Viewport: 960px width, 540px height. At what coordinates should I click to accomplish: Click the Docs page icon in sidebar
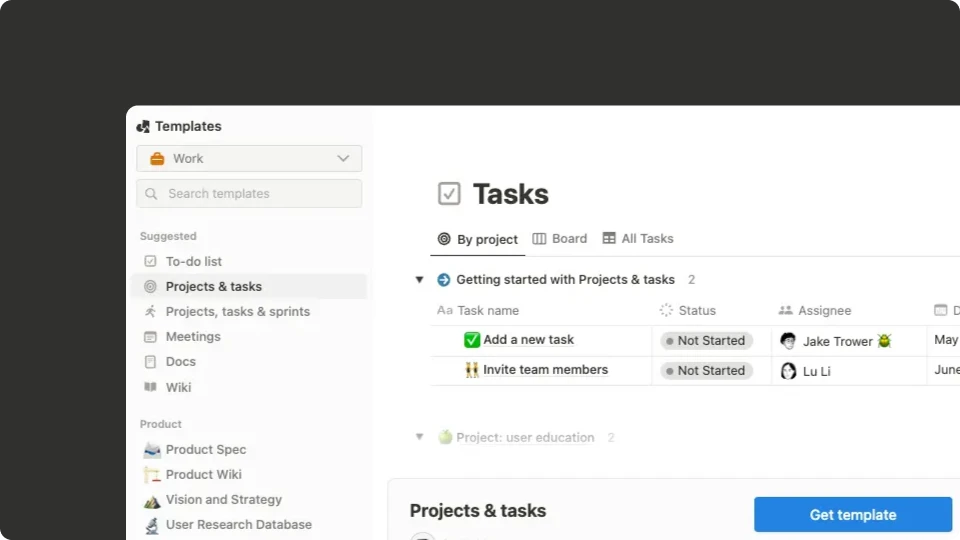(151, 362)
